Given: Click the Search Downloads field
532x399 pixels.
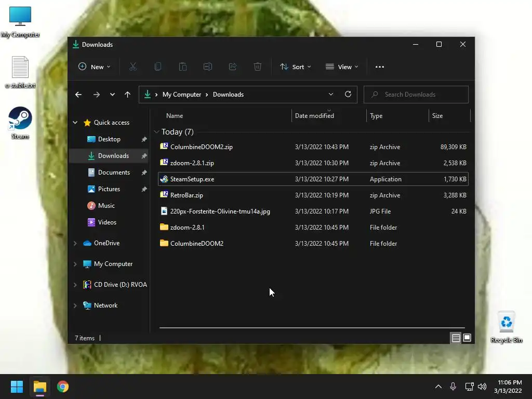Looking at the screenshot, I should (x=416, y=95).
